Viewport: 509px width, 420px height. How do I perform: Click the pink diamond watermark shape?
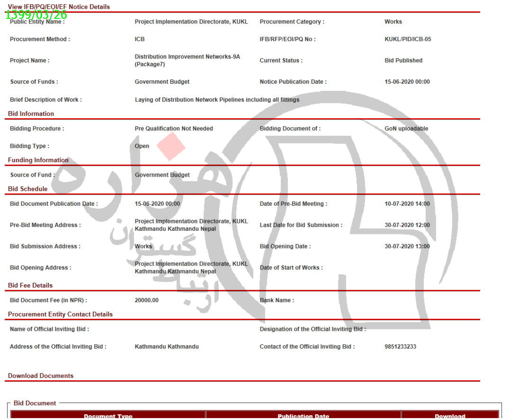point(170,146)
